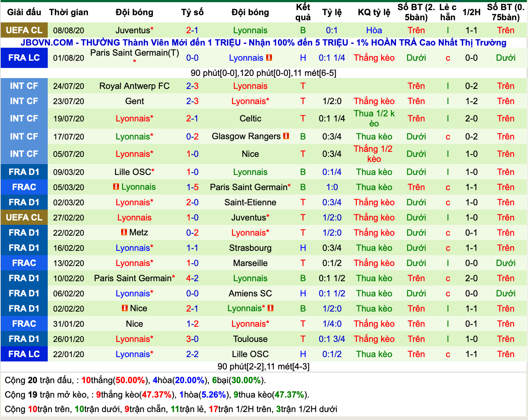Click the 0-0 half-time score on 06/02/20

472,293
